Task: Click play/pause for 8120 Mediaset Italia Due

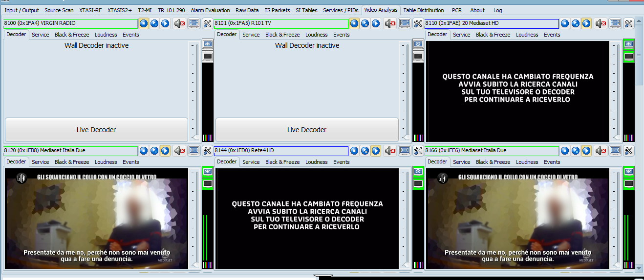Action: point(154,151)
